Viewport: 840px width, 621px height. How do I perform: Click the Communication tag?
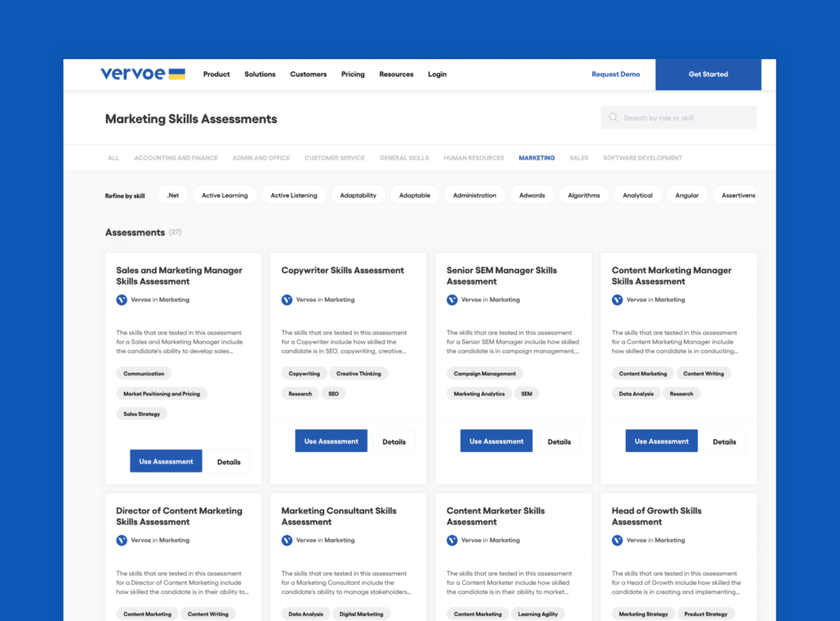pos(144,373)
